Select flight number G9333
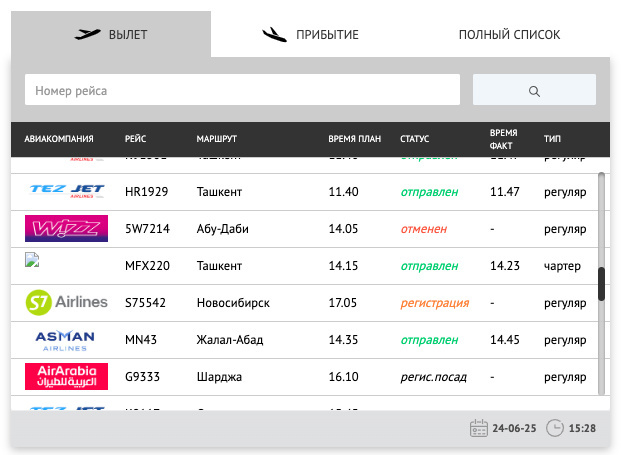This screenshot has height=455, width=622. [142, 376]
